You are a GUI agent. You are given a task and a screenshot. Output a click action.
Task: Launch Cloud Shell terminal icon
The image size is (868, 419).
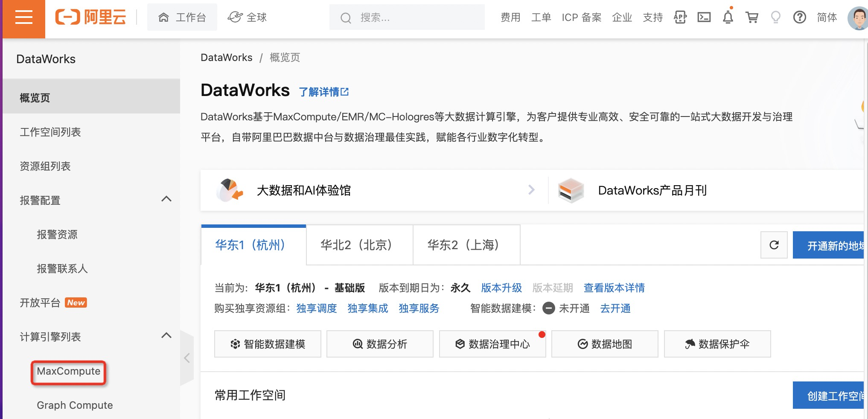coord(704,17)
